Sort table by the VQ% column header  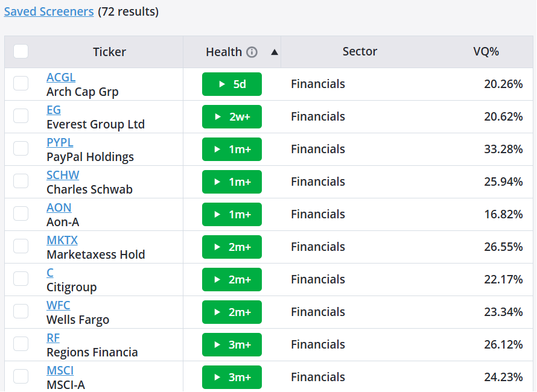pos(486,52)
